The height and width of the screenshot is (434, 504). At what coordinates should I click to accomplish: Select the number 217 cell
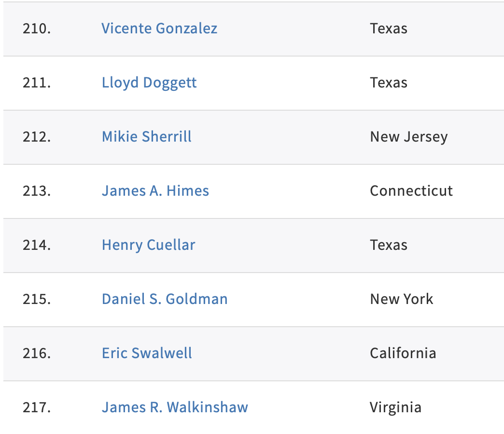click(37, 407)
